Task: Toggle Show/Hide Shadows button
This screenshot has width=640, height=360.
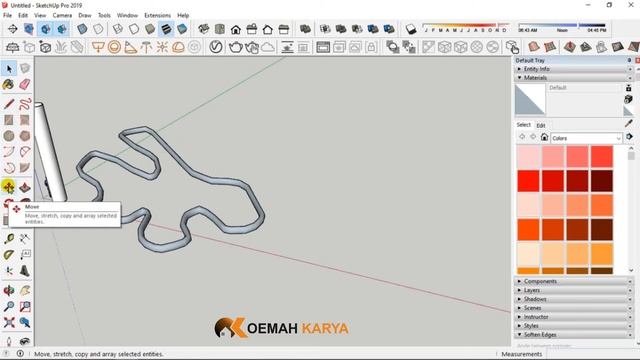Action: (x=411, y=29)
